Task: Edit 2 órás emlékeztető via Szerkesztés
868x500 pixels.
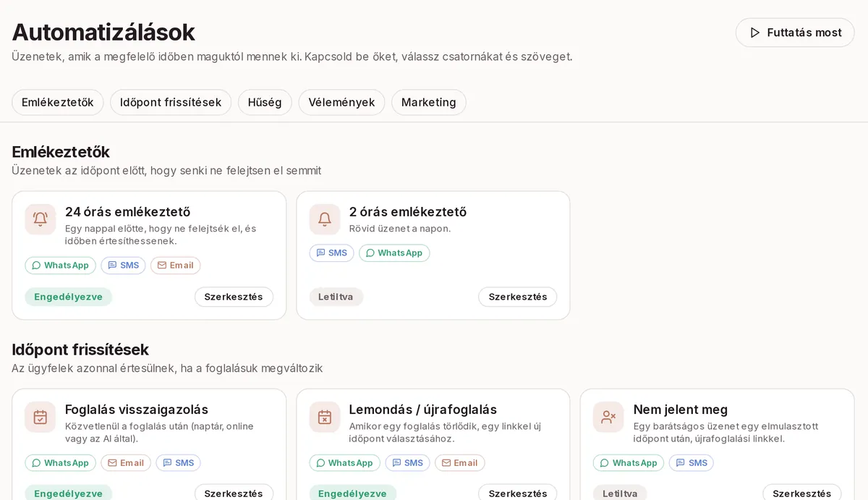Action: click(518, 297)
